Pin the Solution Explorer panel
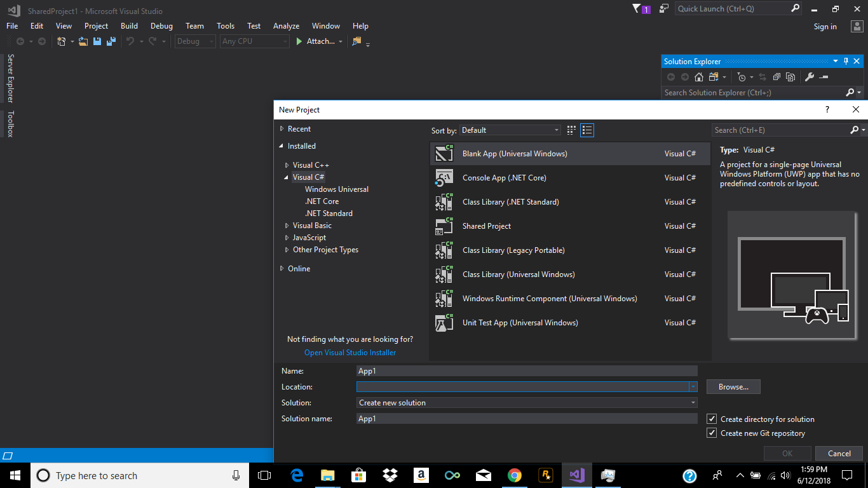This screenshot has width=868, height=488. 846,62
